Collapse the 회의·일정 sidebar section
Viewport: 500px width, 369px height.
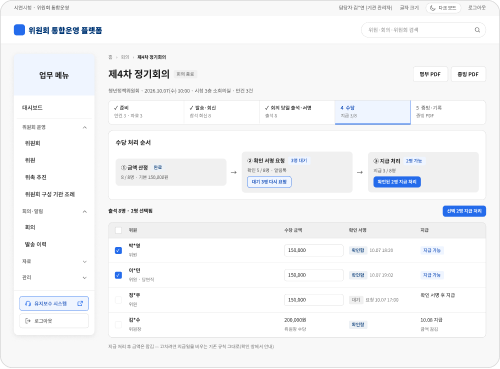coord(85,212)
